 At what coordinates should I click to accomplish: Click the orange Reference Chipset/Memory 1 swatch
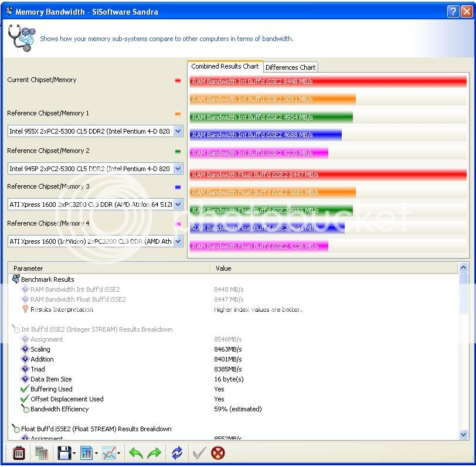tap(178, 114)
